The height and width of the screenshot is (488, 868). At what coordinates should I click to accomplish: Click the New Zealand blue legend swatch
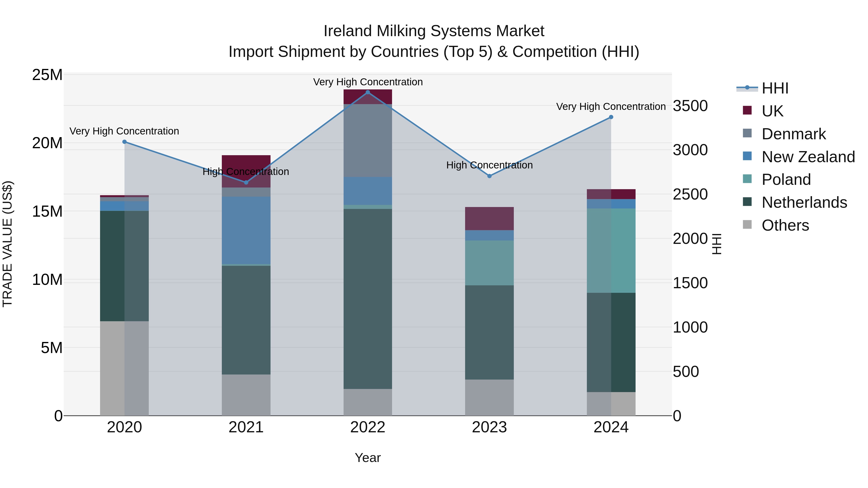(x=747, y=156)
